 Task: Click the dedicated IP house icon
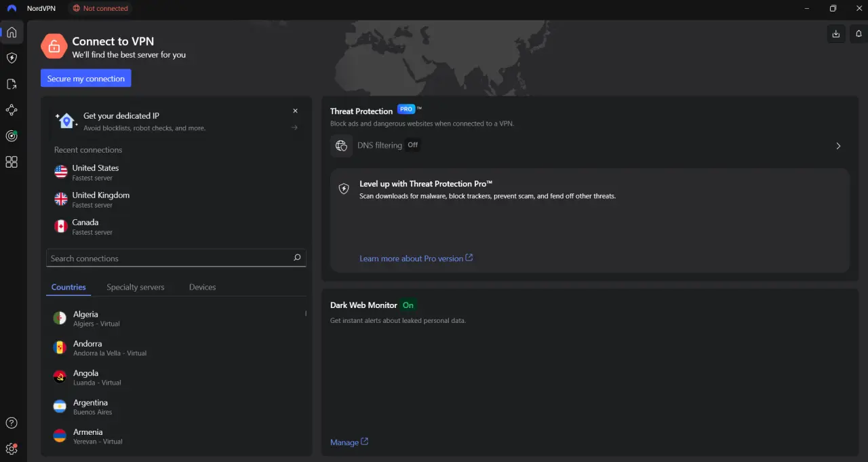66,121
